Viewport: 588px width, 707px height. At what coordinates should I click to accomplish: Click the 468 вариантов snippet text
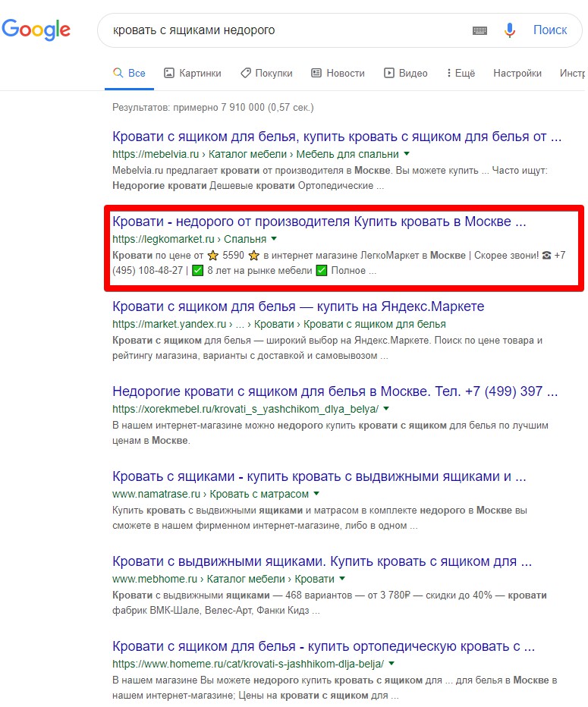(x=319, y=595)
